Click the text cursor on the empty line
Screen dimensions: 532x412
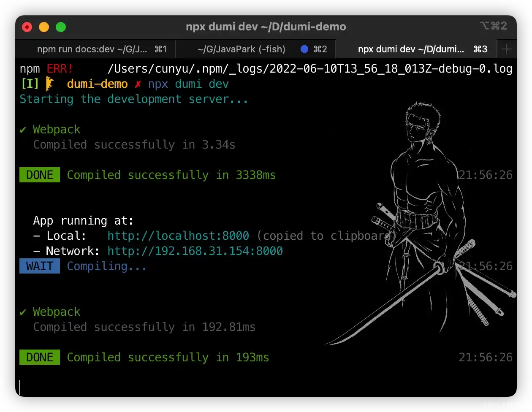(x=20, y=387)
